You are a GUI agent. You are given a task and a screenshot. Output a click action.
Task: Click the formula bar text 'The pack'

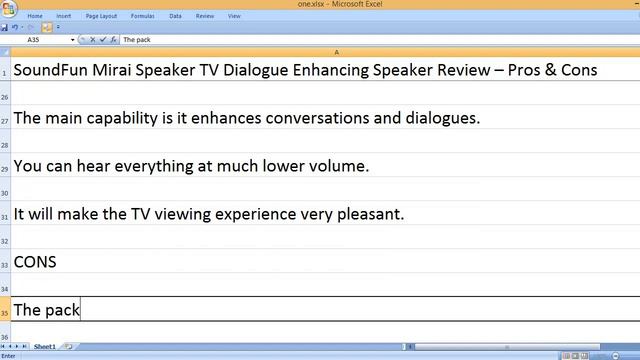point(137,40)
